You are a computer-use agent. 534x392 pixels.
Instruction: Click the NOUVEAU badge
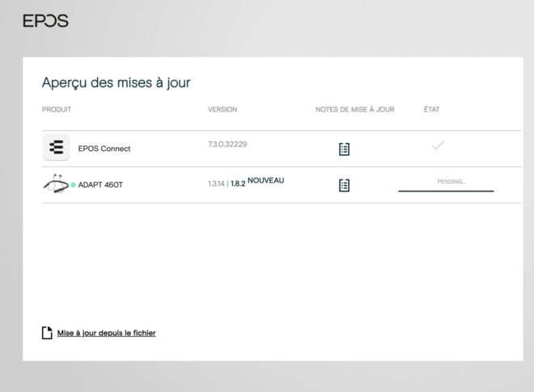265,180
